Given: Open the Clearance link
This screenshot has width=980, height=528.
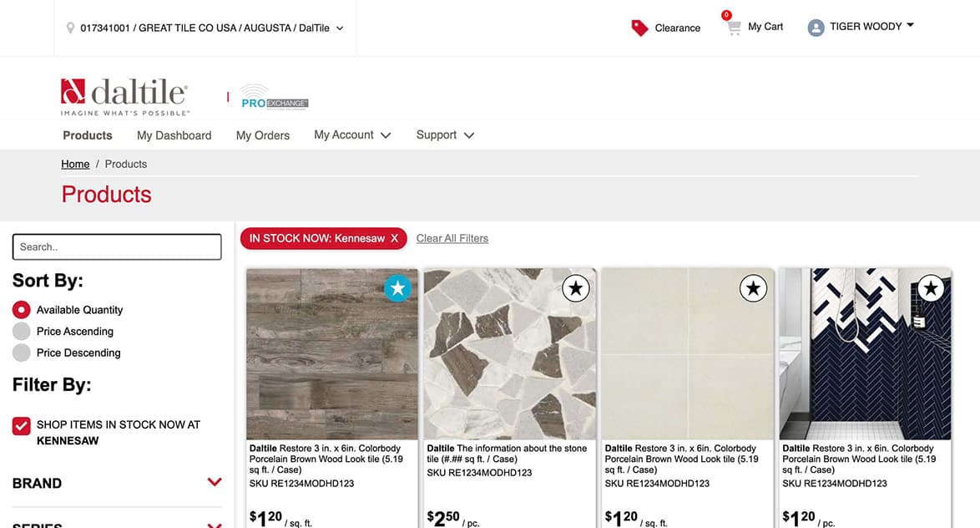Looking at the screenshot, I should pos(678,28).
